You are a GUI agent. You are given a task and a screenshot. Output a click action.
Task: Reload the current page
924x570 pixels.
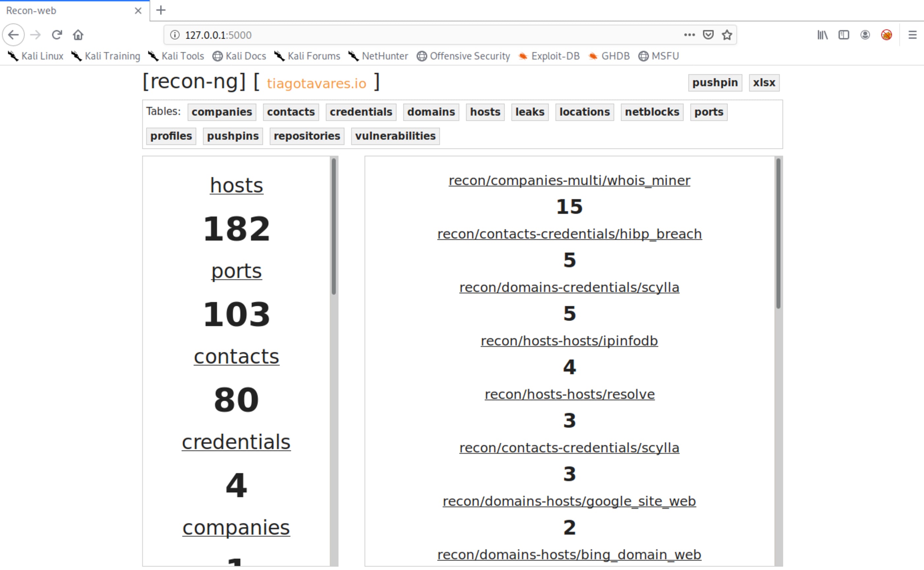(x=57, y=35)
